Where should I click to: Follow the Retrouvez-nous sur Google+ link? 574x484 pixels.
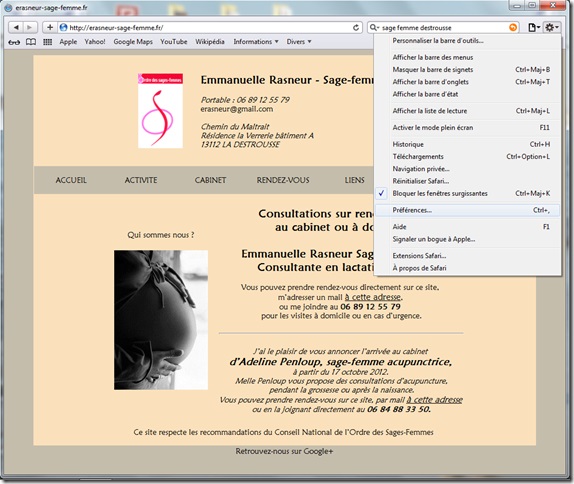(x=284, y=451)
